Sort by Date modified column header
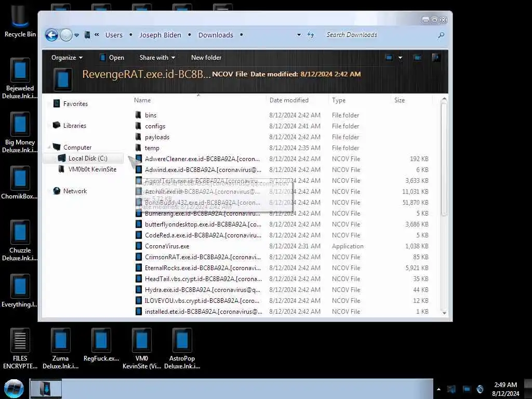Viewport: 532px width, 399px height. [289, 100]
